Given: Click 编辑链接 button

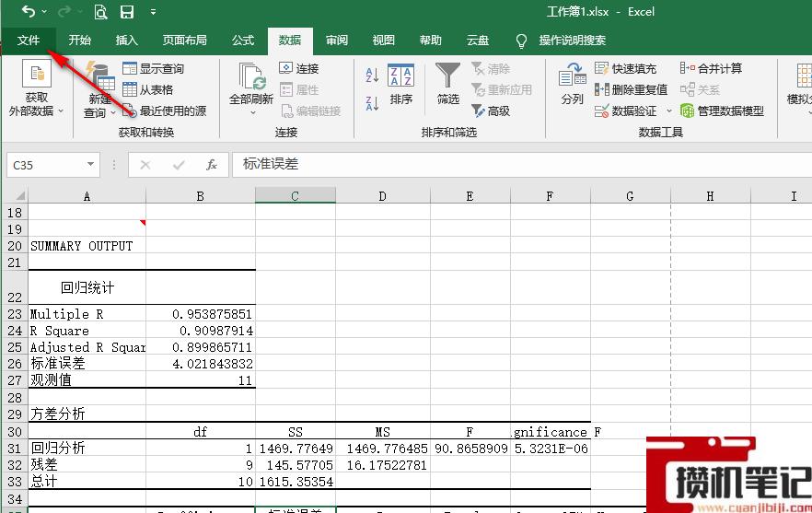Looking at the screenshot, I should 311,111.
